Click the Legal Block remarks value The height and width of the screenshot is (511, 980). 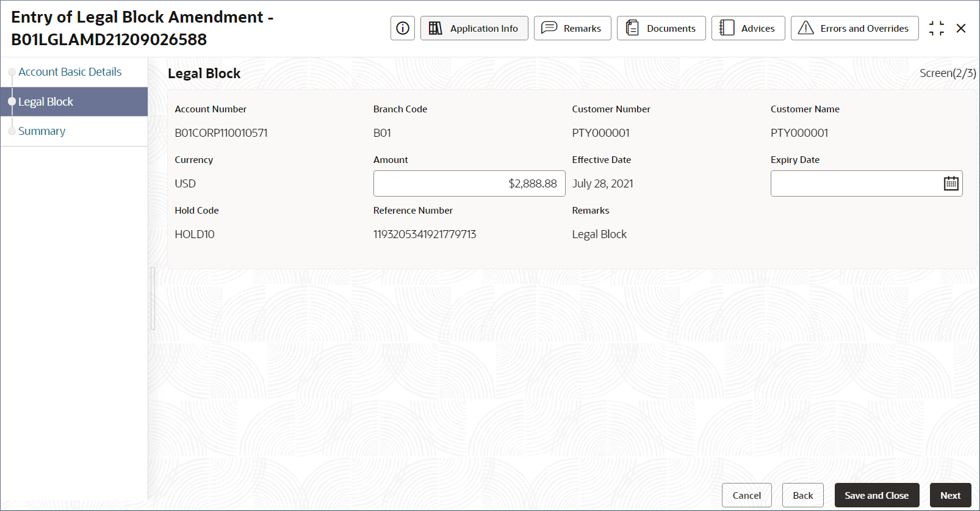point(599,234)
